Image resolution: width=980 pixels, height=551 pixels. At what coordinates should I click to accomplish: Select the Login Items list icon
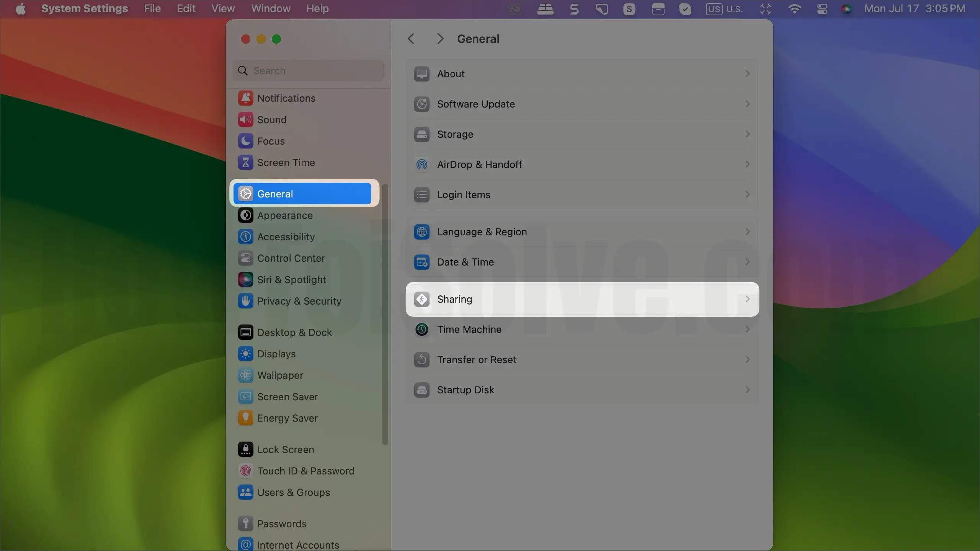[422, 195]
